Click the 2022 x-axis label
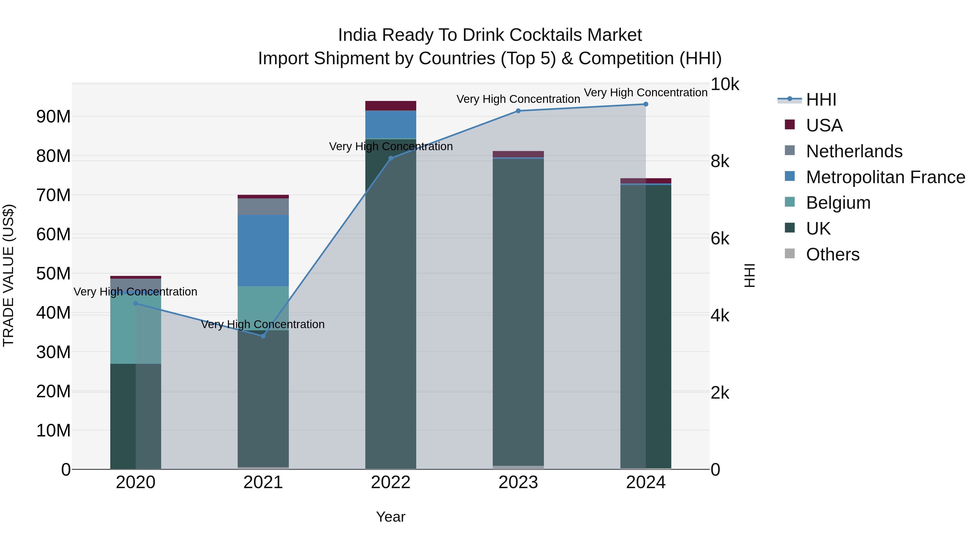 click(391, 482)
